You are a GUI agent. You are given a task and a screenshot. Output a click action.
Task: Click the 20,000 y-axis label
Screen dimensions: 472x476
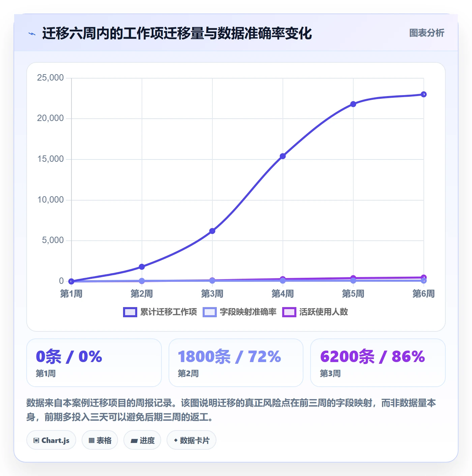click(50, 118)
